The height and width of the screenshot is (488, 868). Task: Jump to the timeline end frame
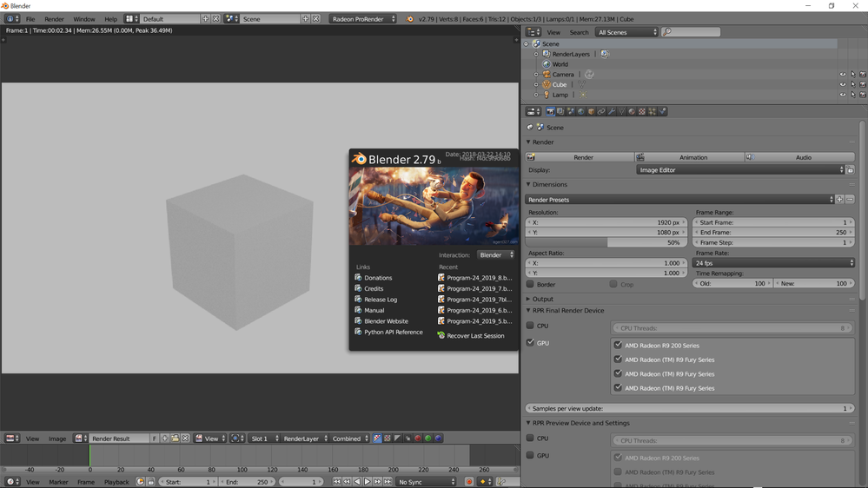[388, 482]
